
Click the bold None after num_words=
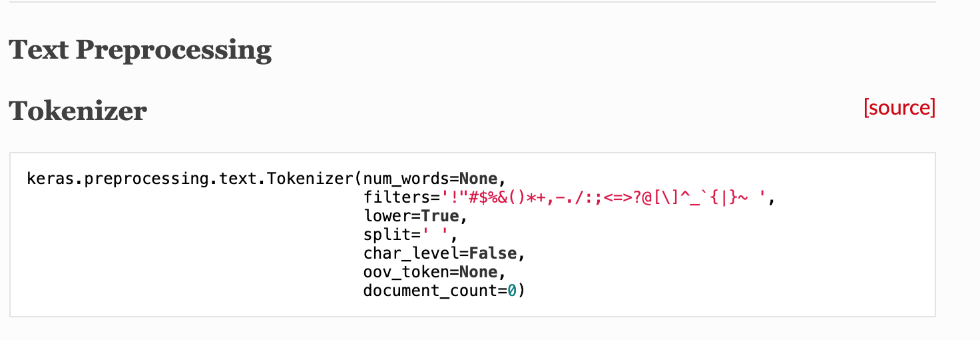478,179
